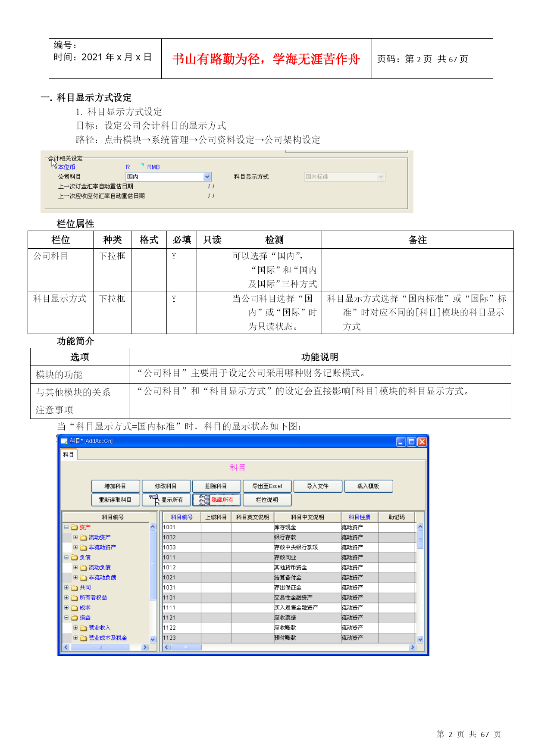The width and height of the screenshot is (535, 756).
Task: Click the 增加科目 button
Action: tap(116, 486)
